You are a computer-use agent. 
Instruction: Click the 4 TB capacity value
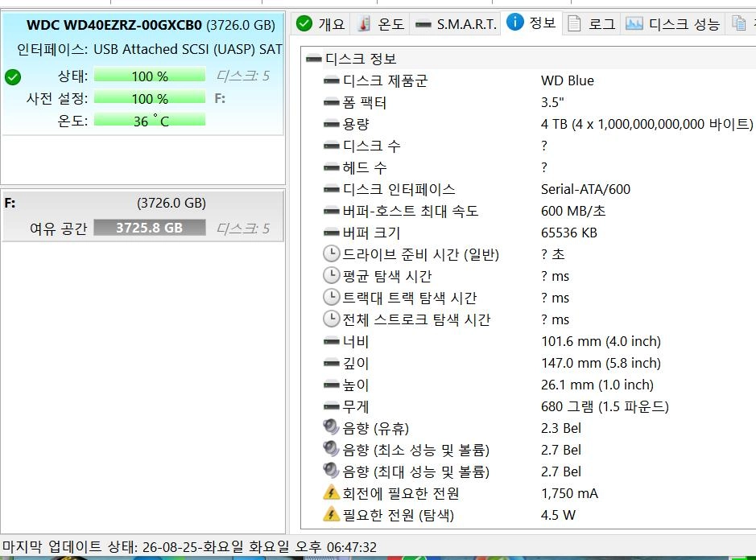647,124
